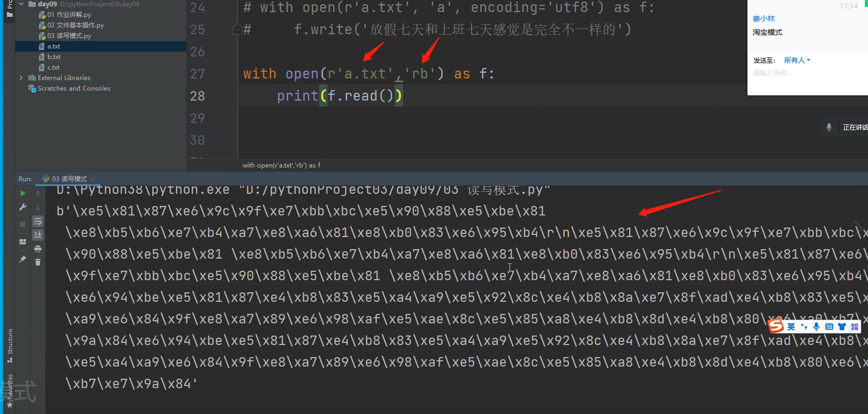Open Sogou skin shirt icon
Image resolution: width=868 pixels, height=414 pixels.
842,327
